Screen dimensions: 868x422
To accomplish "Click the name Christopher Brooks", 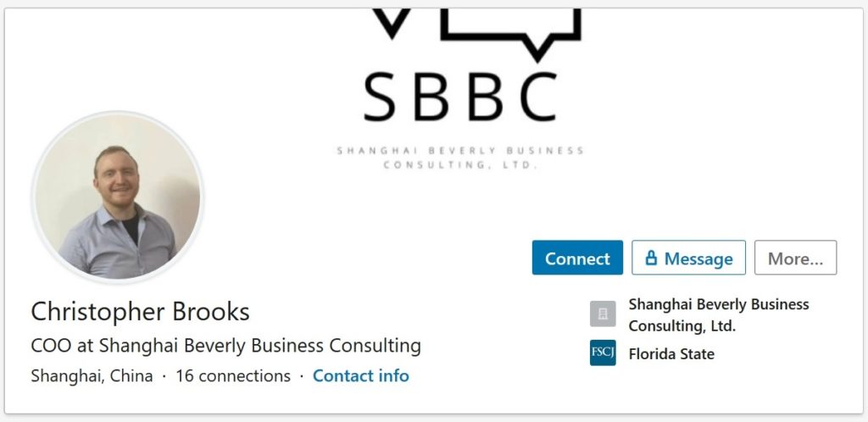I will pyautogui.click(x=140, y=312).
